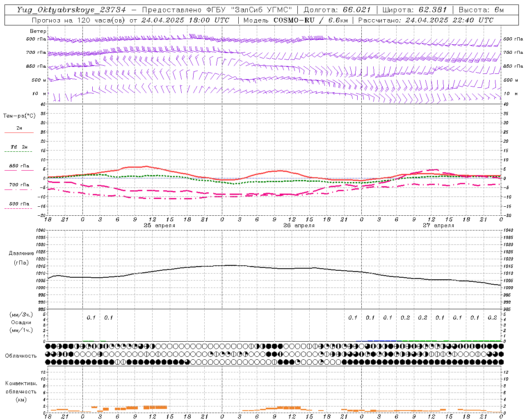
Task: Click the (мм/3ч.) precipitation unit label
Action: pyautogui.click(x=21, y=315)
